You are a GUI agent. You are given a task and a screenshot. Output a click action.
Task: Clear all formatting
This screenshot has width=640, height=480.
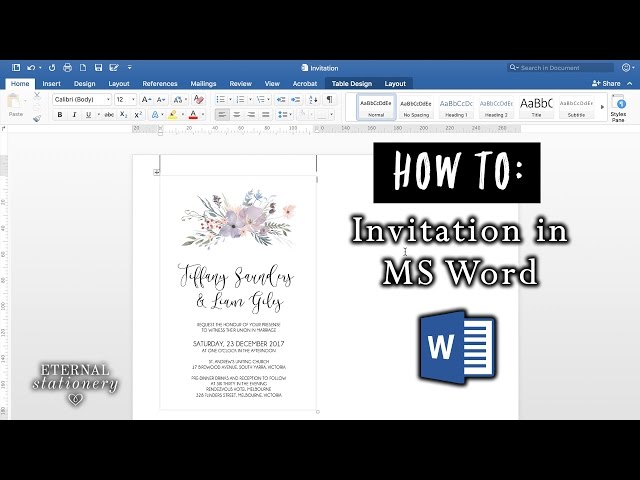pyautogui.click(x=198, y=99)
